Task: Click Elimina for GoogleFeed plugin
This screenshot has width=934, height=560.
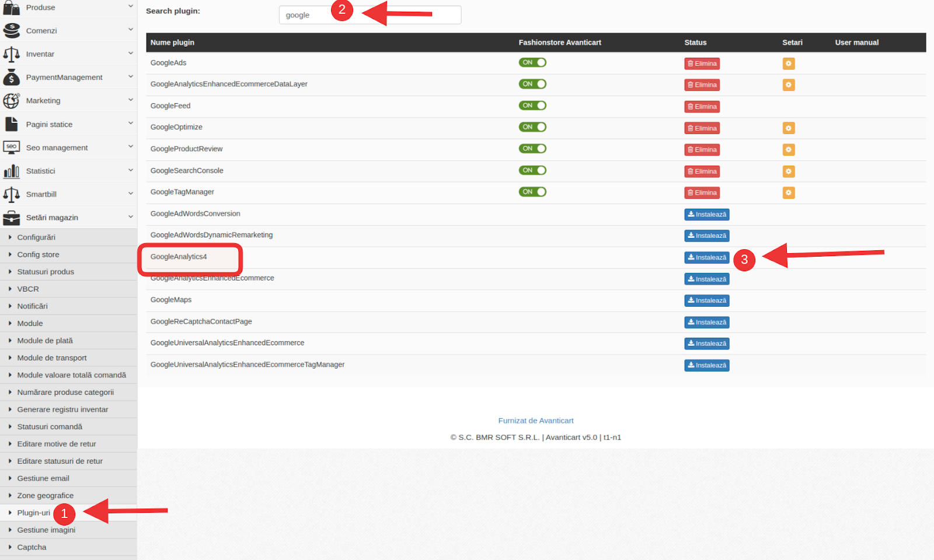Action: tap(702, 107)
